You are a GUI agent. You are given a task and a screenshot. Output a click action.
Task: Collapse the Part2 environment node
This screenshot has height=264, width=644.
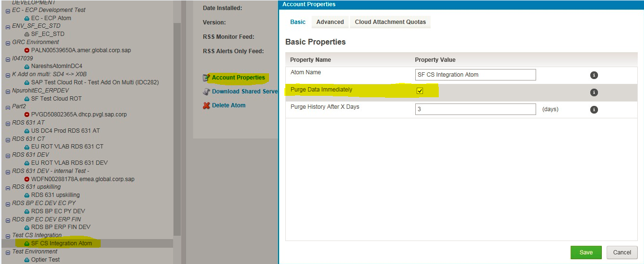click(x=8, y=107)
